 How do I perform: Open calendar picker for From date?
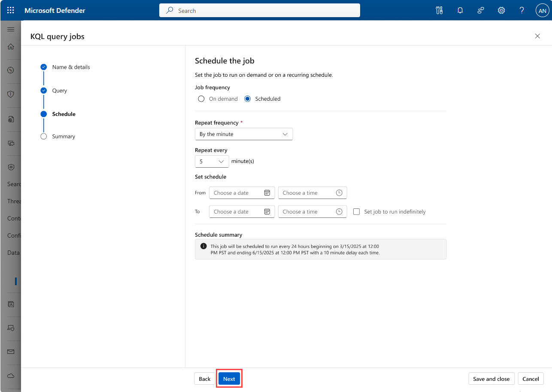point(267,193)
